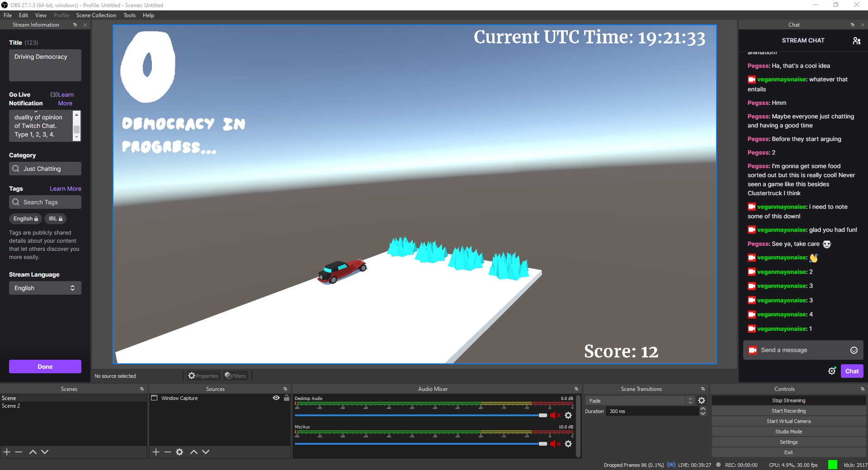Remove selected source with minus icon
The width and height of the screenshot is (868, 470).
pyautogui.click(x=168, y=452)
